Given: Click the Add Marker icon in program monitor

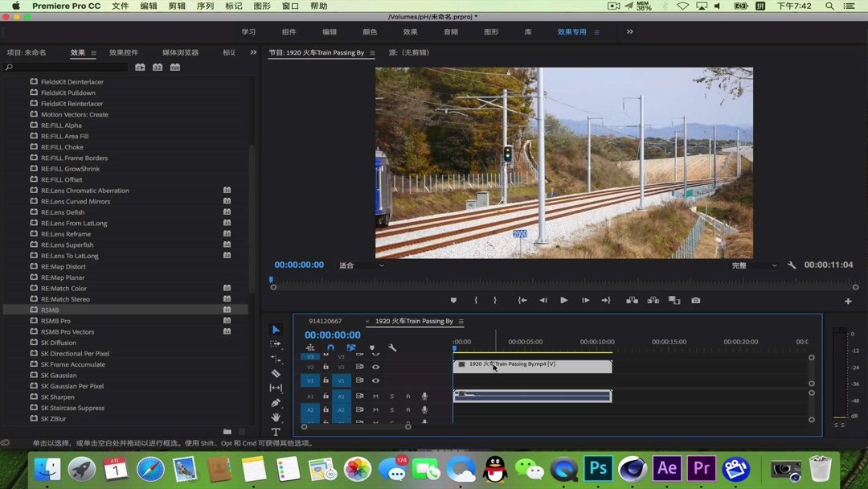Looking at the screenshot, I should [x=453, y=301].
